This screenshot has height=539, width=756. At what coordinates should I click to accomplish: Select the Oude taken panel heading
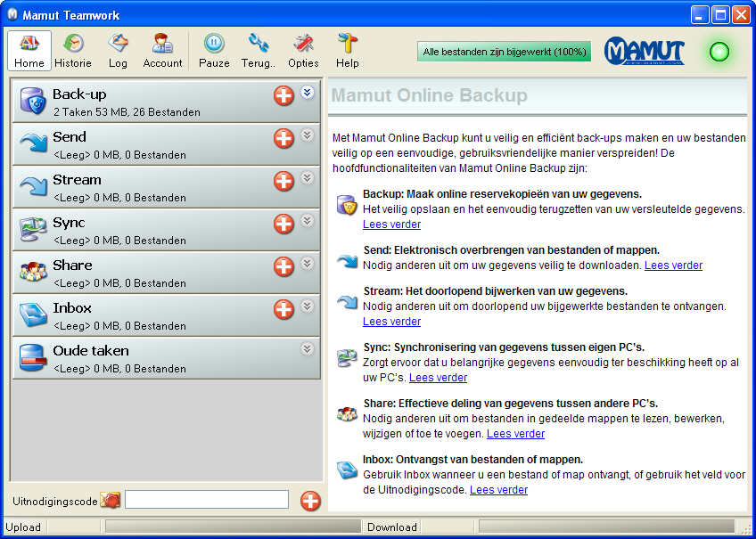(91, 351)
